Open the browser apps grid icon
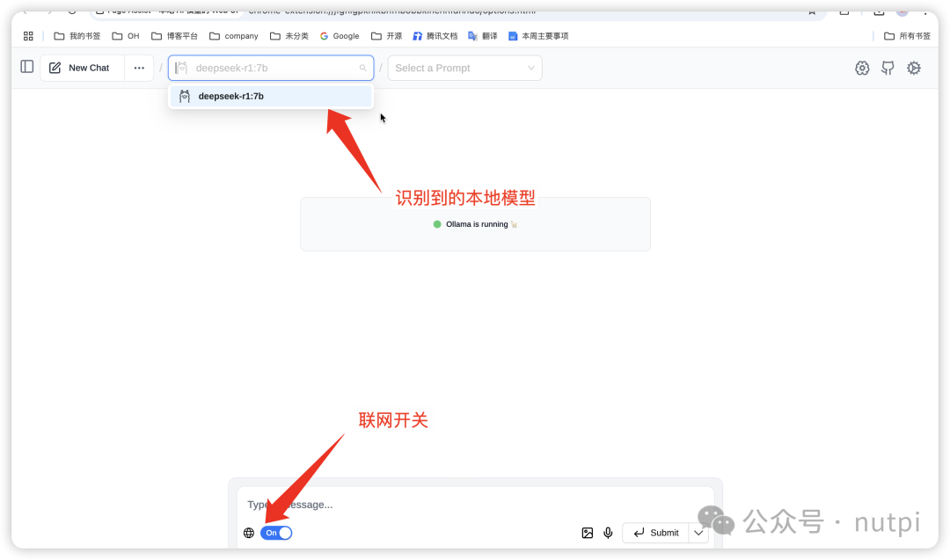Screen dimensions: 950x560 (x=28, y=36)
